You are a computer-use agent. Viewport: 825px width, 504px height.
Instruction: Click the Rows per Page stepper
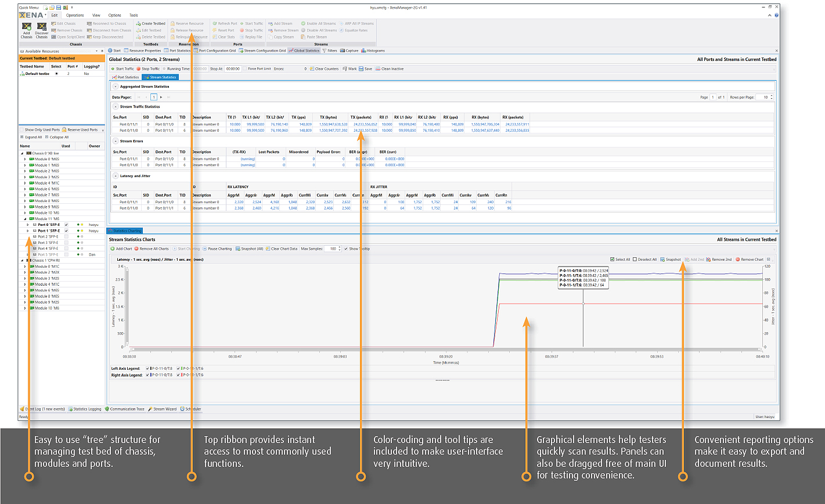point(772,97)
